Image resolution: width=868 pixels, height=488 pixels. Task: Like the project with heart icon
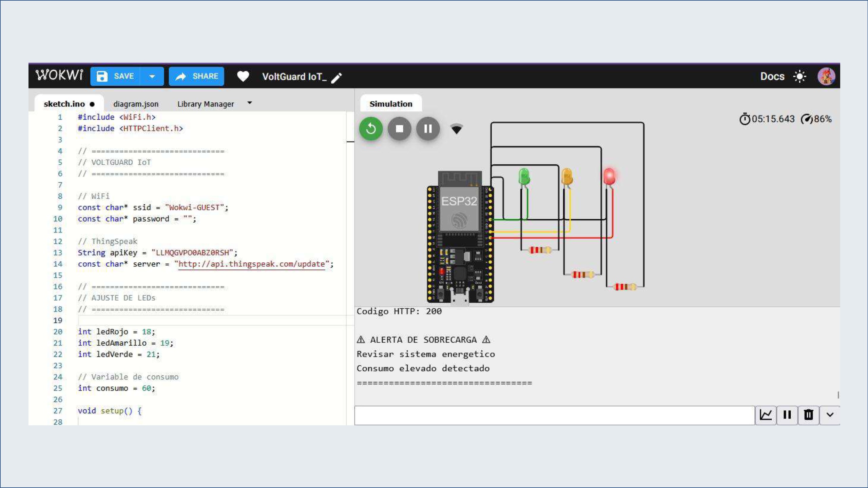click(243, 76)
